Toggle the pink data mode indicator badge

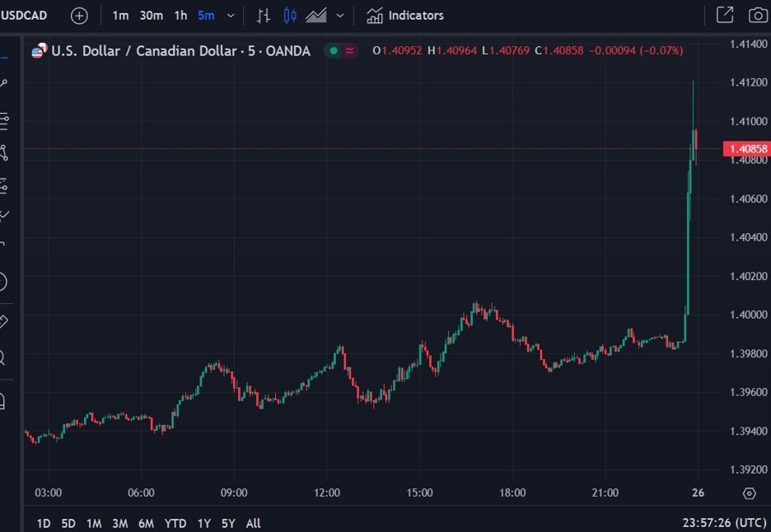(350, 51)
